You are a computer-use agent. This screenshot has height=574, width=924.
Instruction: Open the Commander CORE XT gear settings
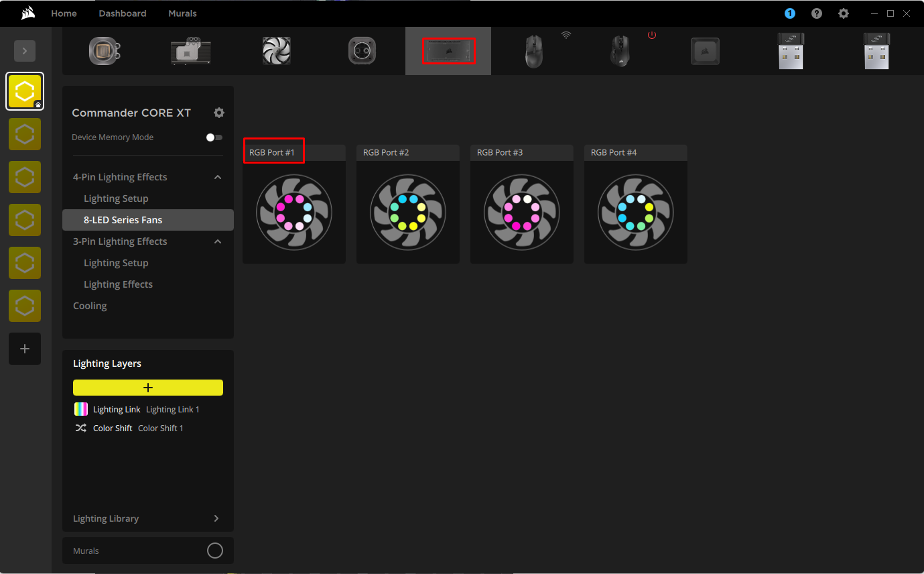click(x=219, y=113)
